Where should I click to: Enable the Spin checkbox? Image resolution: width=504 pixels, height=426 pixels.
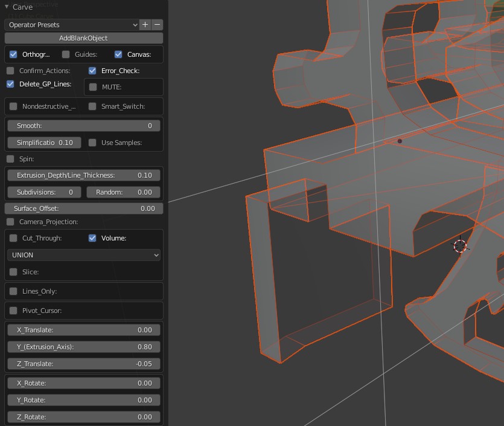pos(10,159)
